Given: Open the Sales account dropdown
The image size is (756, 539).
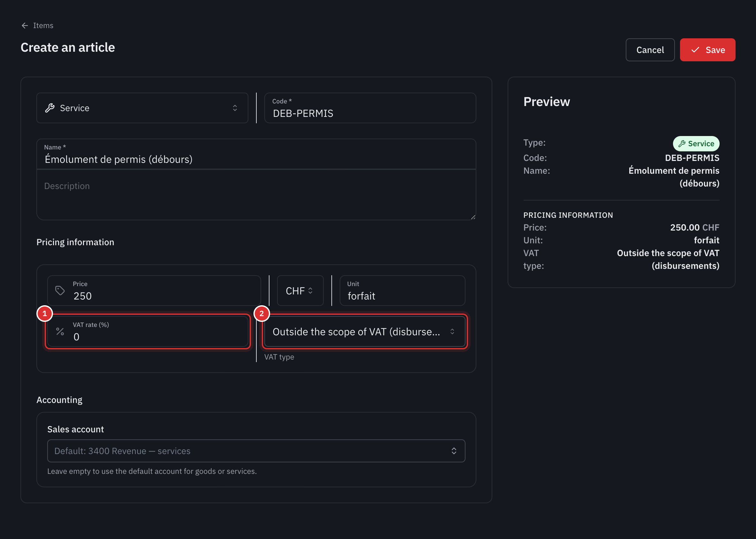Looking at the screenshot, I should (x=256, y=451).
